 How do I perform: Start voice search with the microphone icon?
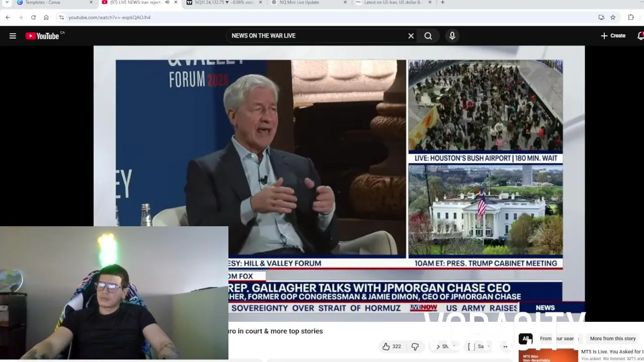[452, 36]
